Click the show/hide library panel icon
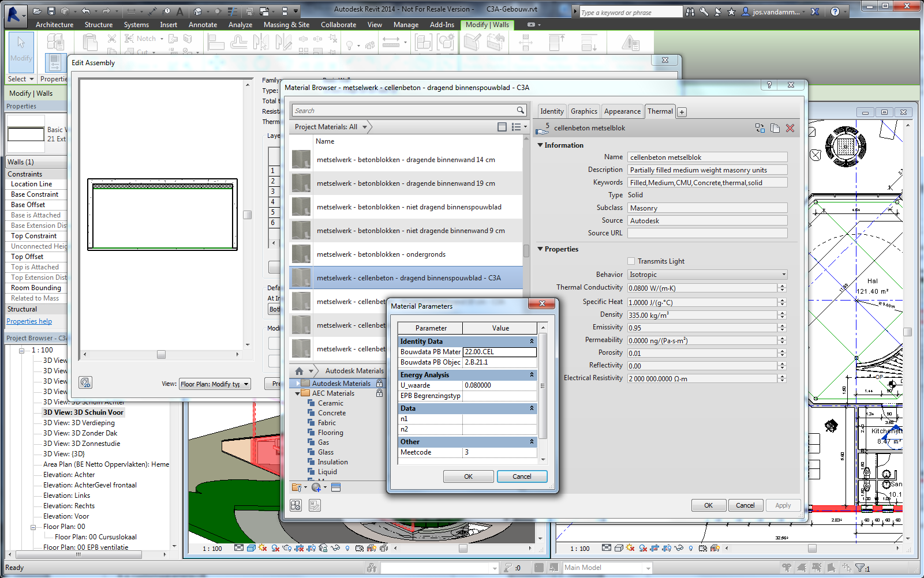The width and height of the screenshot is (924, 578). coord(502,127)
